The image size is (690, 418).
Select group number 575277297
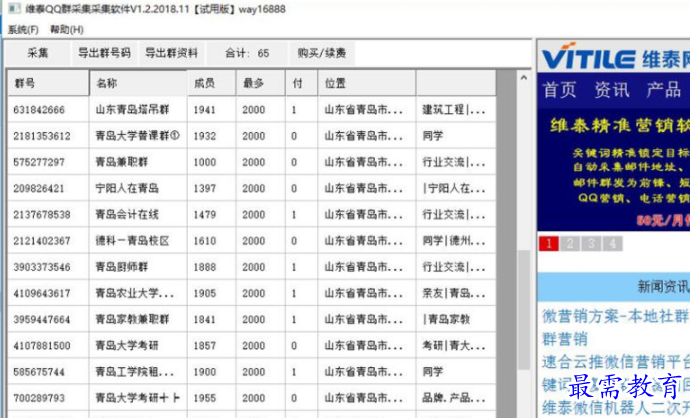pos(39,162)
